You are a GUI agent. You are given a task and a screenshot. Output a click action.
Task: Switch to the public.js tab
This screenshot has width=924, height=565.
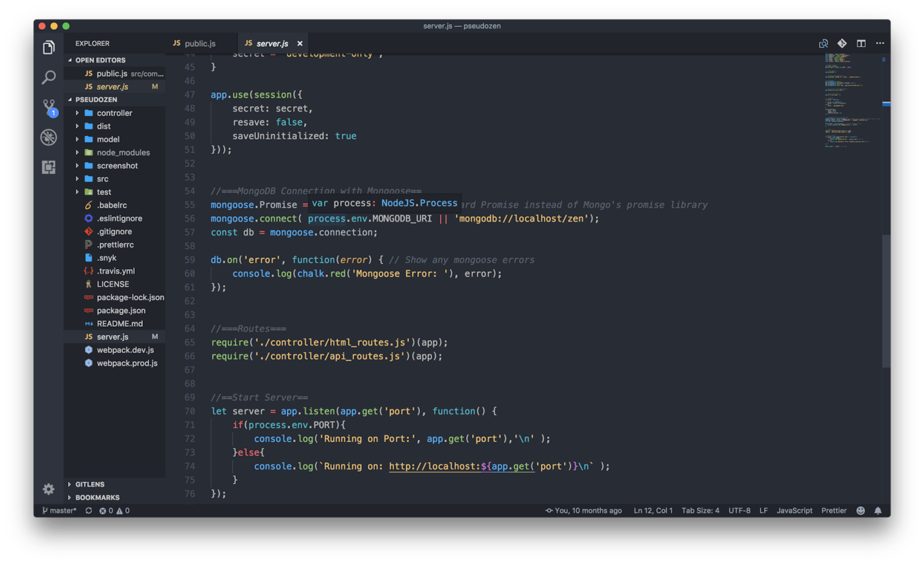click(x=199, y=43)
